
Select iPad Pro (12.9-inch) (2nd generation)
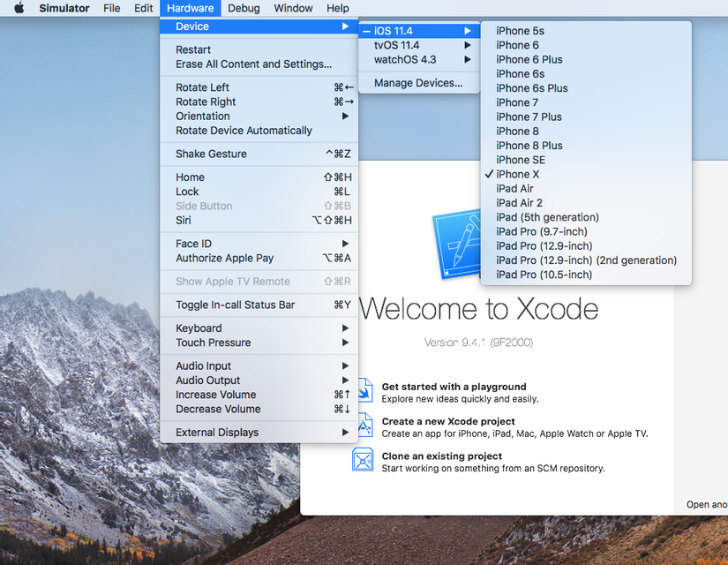tap(586, 260)
